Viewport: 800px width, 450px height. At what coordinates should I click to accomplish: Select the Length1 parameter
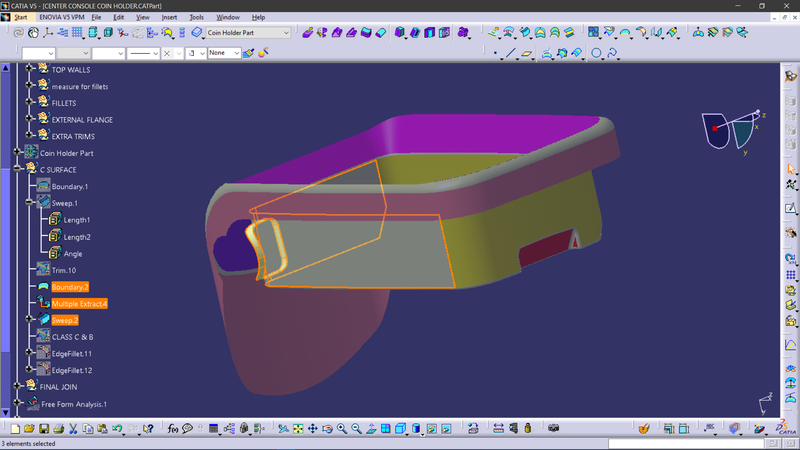coord(77,220)
